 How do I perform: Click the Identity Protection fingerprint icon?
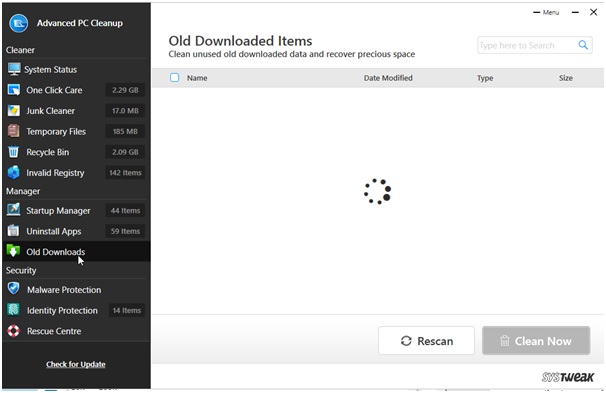click(x=14, y=310)
